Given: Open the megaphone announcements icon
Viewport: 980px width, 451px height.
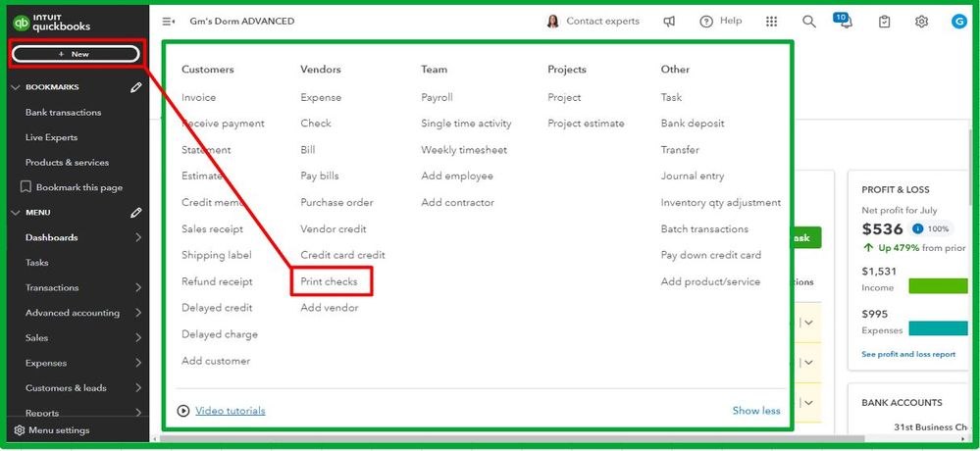Looking at the screenshot, I should [669, 22].
